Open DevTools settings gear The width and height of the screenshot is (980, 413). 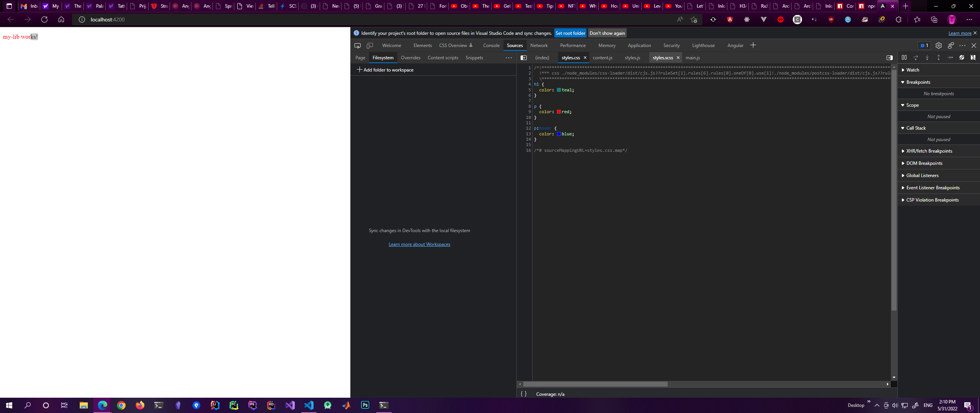(x=938, y=46)
